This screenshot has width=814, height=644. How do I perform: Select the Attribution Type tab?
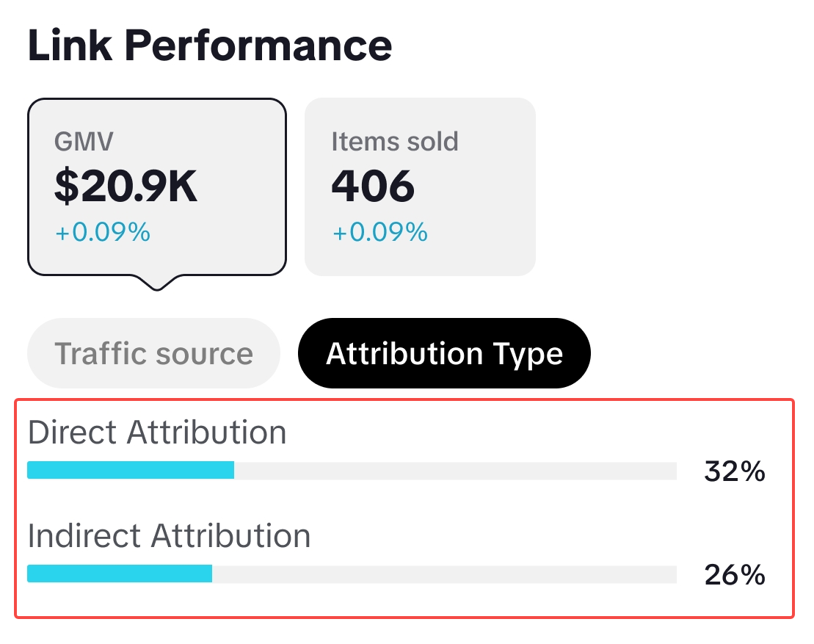[x=444, y=353]
